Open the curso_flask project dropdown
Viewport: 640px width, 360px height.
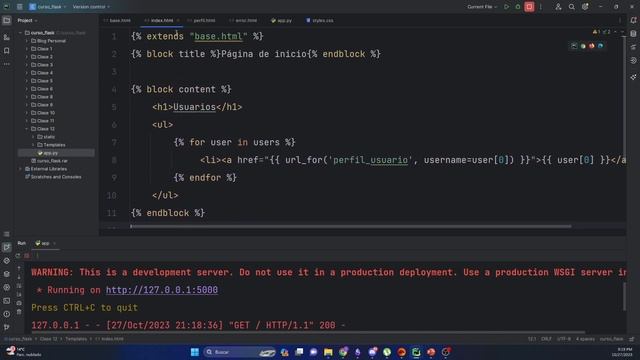click(48, 7)
